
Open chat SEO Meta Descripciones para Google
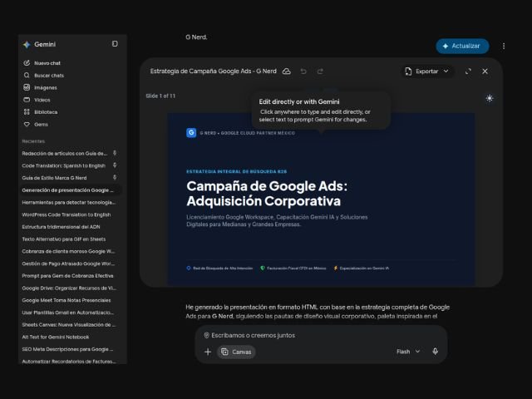[x=67, y=349]
